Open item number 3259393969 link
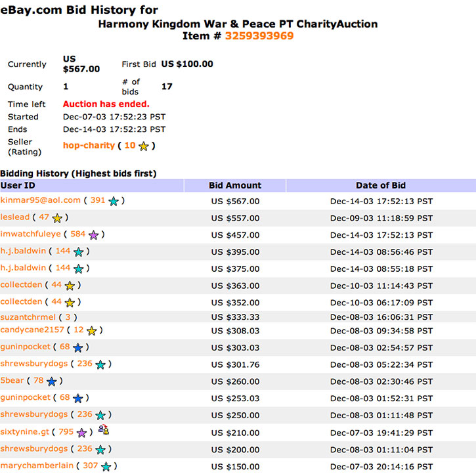This screenshot has height=476, width=476. coord(259,36)
